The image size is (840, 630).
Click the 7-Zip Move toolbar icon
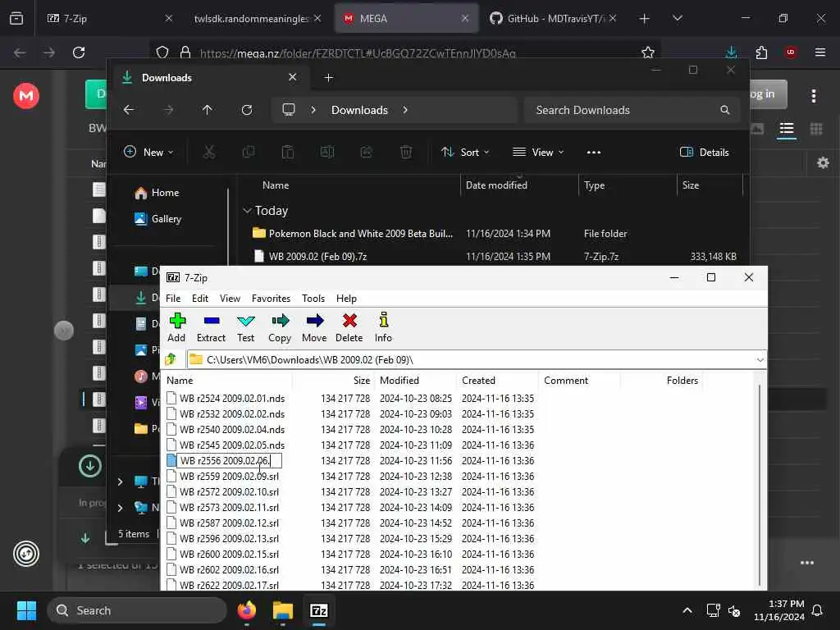(x=314, y=321)
